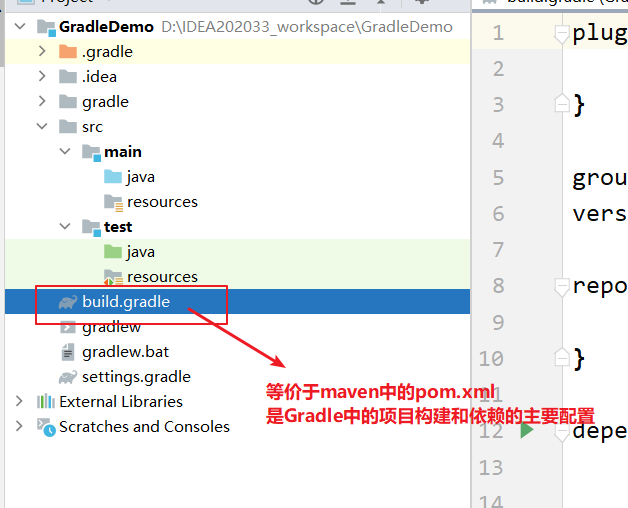This screenshot has height=508, width=628.
Task: Click line number 4 in the gutter
Action: (498, 141)
